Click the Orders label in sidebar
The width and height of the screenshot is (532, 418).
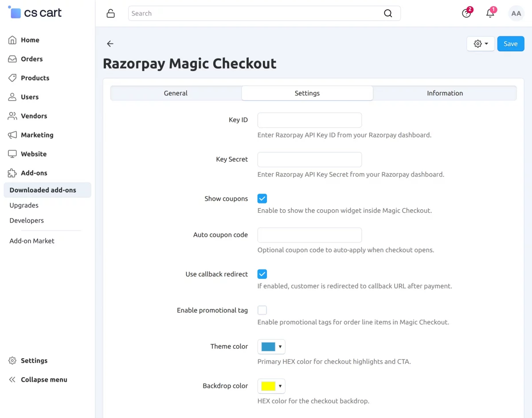32,59
